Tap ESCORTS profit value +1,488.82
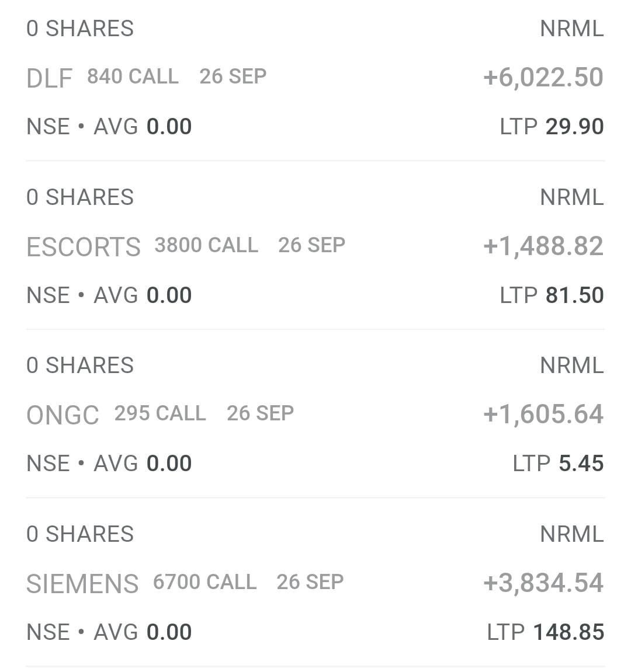Image resolution: width=631 pixels, height=672 pixels. point(543,246)
